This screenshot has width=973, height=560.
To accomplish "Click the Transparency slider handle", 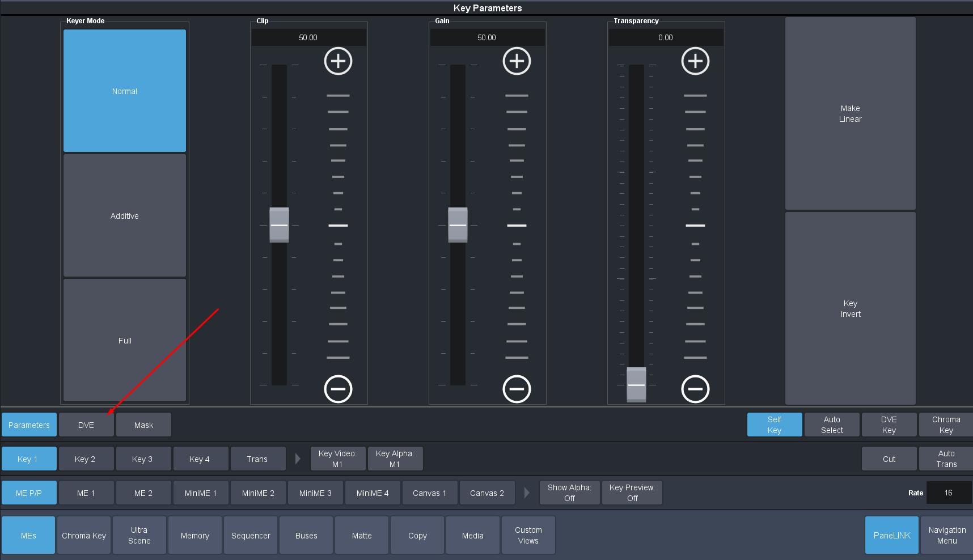I will 636,384.
